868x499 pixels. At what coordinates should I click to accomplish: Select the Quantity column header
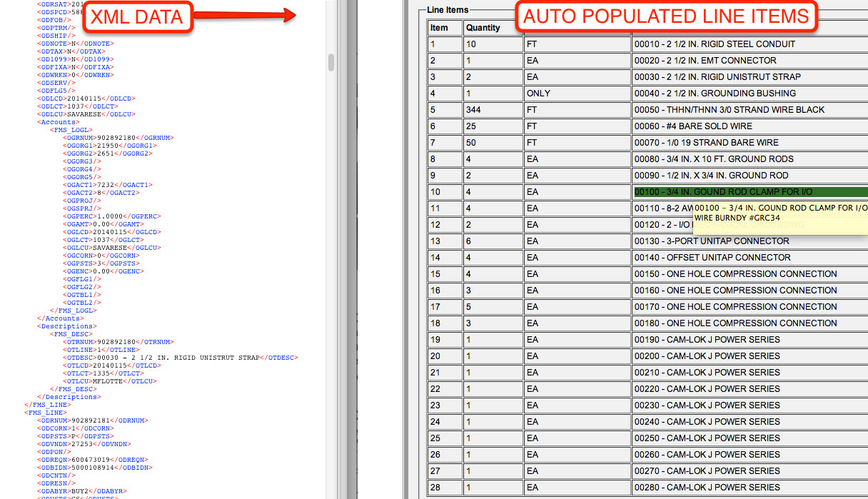(493, 28)
